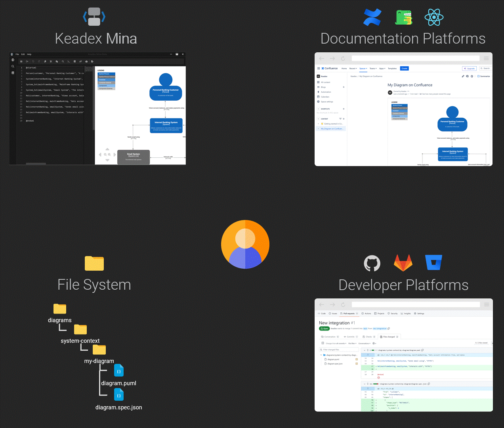Open the Spaces dropdown in Confluence
This screenshot has height=428, width=504.
coord(363,69)
